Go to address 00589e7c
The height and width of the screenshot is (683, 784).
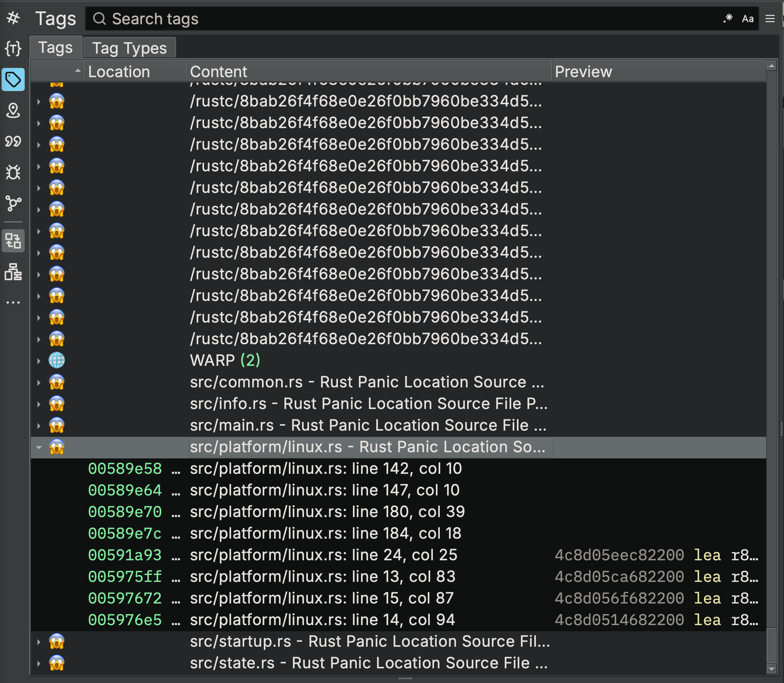pyautogui.click(x=125, y=533)
